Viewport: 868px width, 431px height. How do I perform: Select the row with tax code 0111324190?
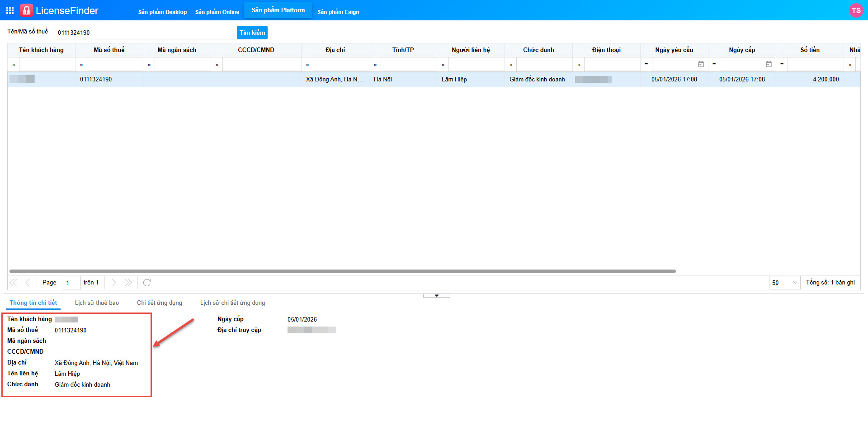click(x=96, y=80)
